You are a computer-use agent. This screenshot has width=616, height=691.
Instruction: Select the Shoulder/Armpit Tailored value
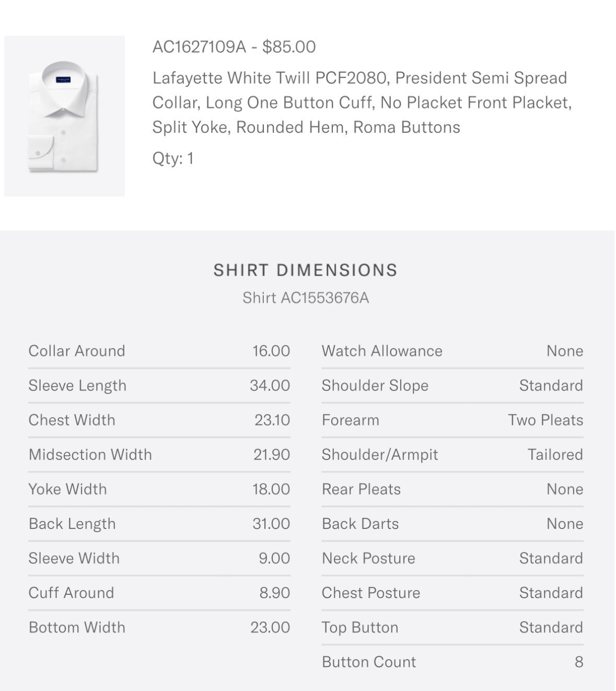coord(555,455)
